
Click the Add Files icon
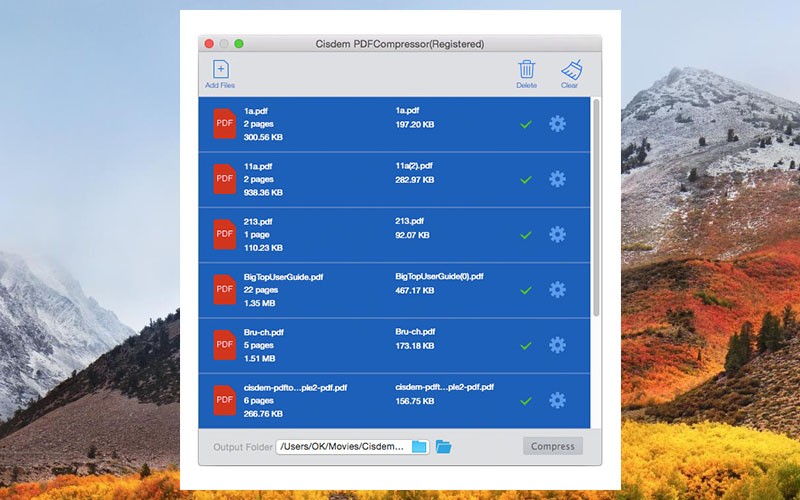tap(220, 69)
